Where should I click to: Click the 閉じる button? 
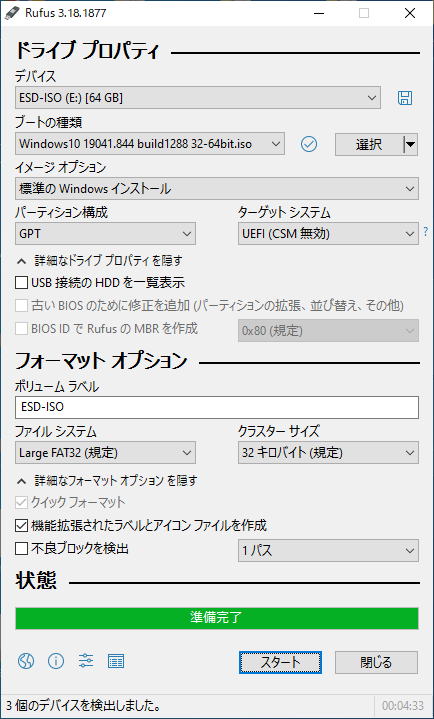[376, 662]
